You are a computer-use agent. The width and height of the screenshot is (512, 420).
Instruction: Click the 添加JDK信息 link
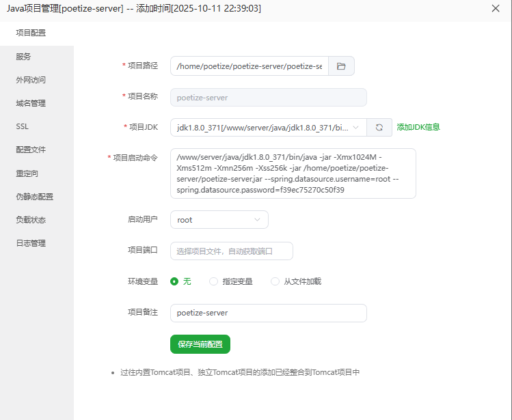pyautogui.click(x=418, y=127)
